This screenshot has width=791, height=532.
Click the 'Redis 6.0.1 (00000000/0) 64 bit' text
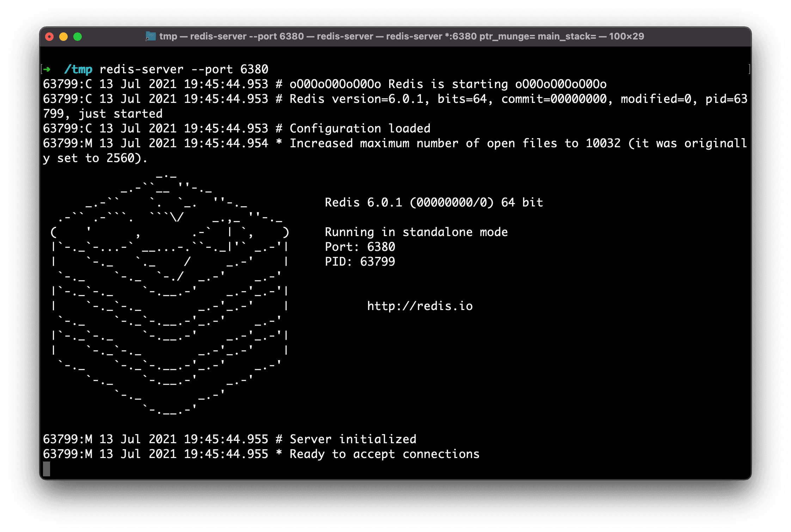[434, 203]
